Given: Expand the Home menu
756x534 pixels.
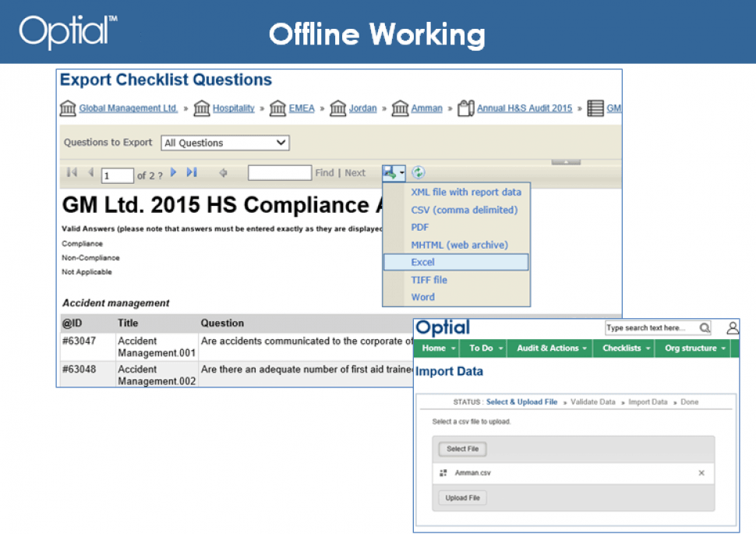Looking at the screenshot, I should coord(438,348).
